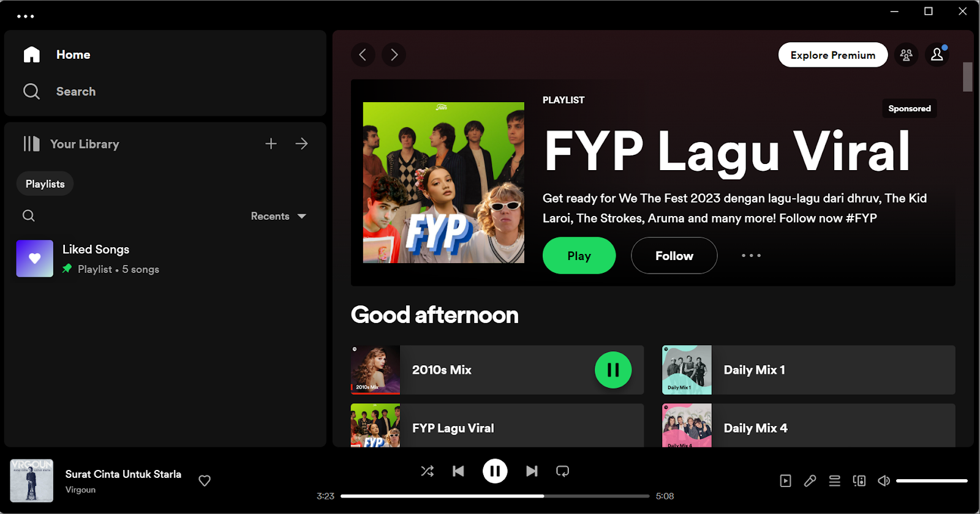Open the three-dot app menu
The height and width of the screenshot is (514, 980).
26,17
